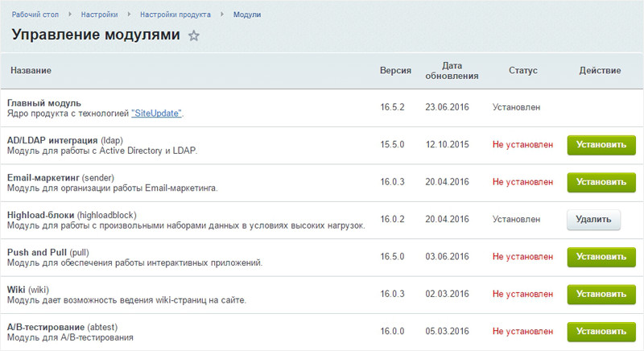Viewport: 644px width, 351px height.
Task: Open Настройки продукта breadcrumb link
Action: click(175, 14)
